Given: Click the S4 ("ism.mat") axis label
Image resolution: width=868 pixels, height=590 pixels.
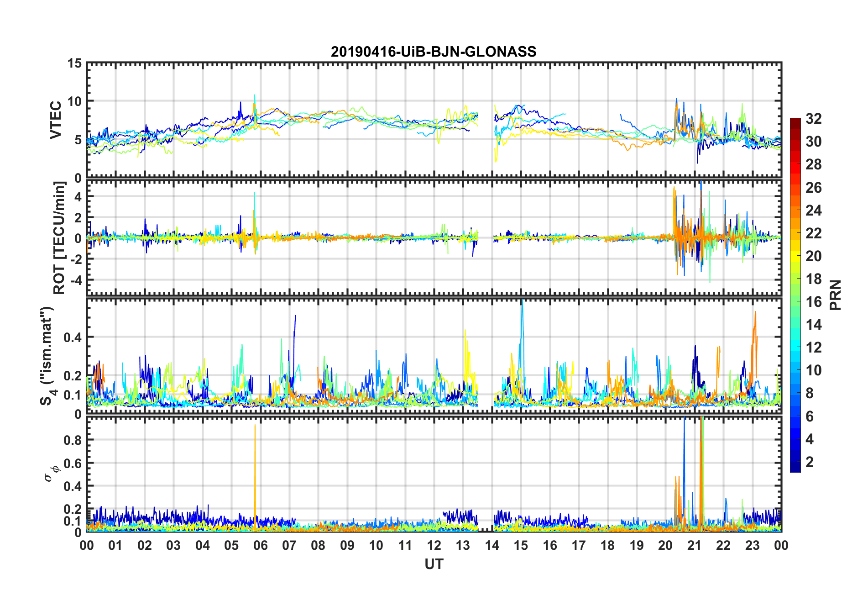Looking at the screenshot, I should click(47, 356).
